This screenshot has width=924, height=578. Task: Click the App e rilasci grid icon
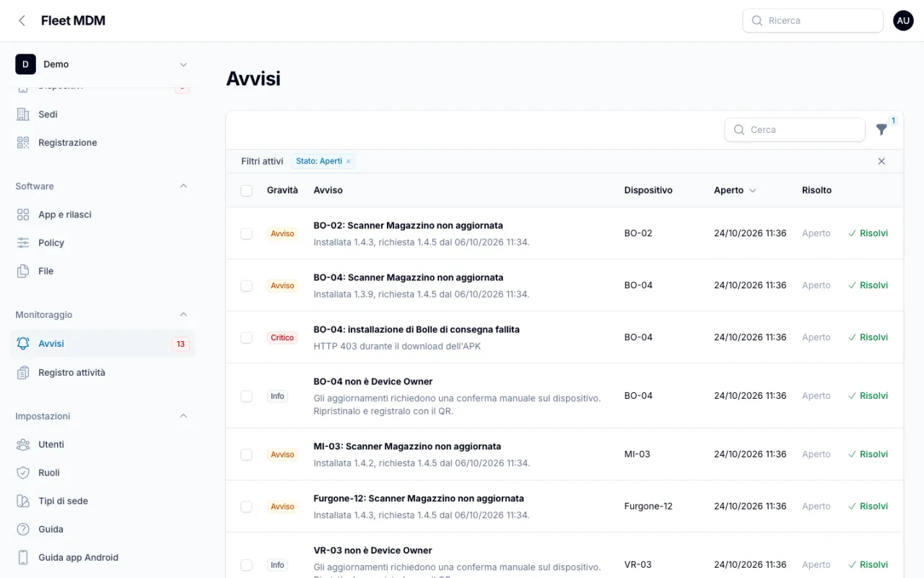[x=23, y=215]
